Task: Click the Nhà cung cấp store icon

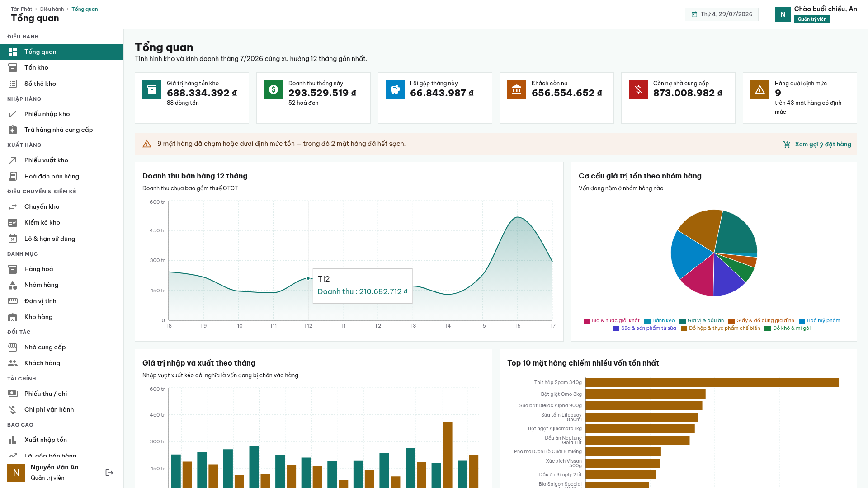Action: (13, 347)
